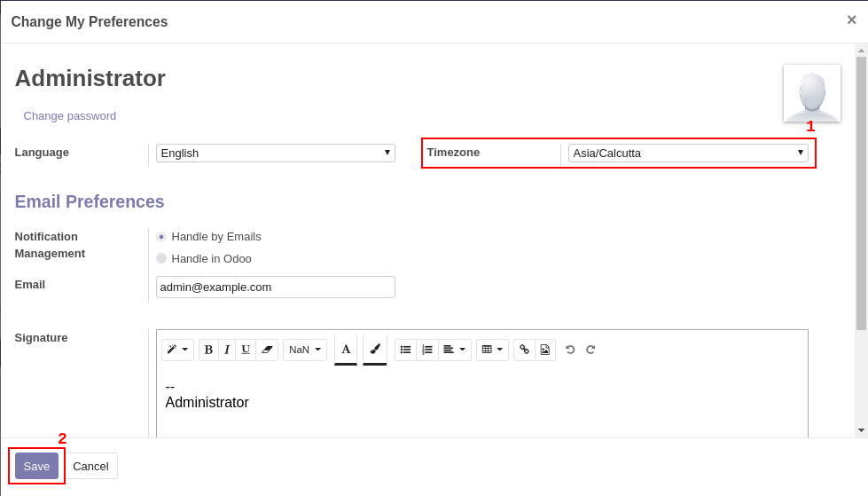Insert a picture into the signature

coord(545,350)
